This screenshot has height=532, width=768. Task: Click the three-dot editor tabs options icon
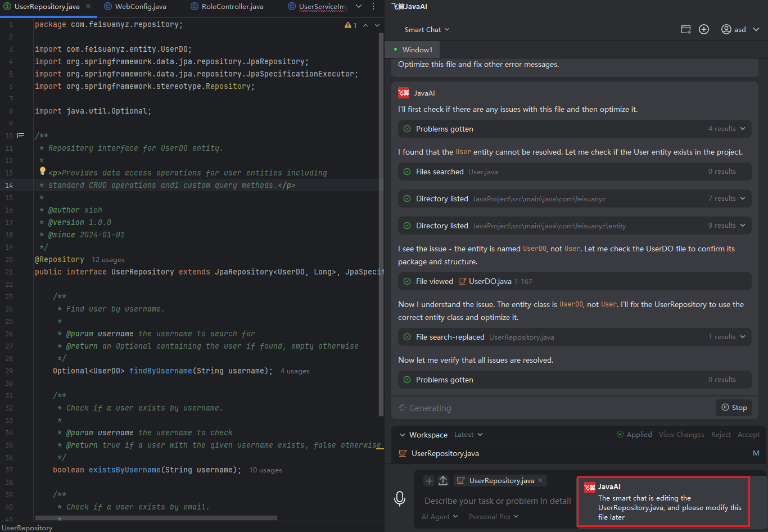(x=373, y=7)
